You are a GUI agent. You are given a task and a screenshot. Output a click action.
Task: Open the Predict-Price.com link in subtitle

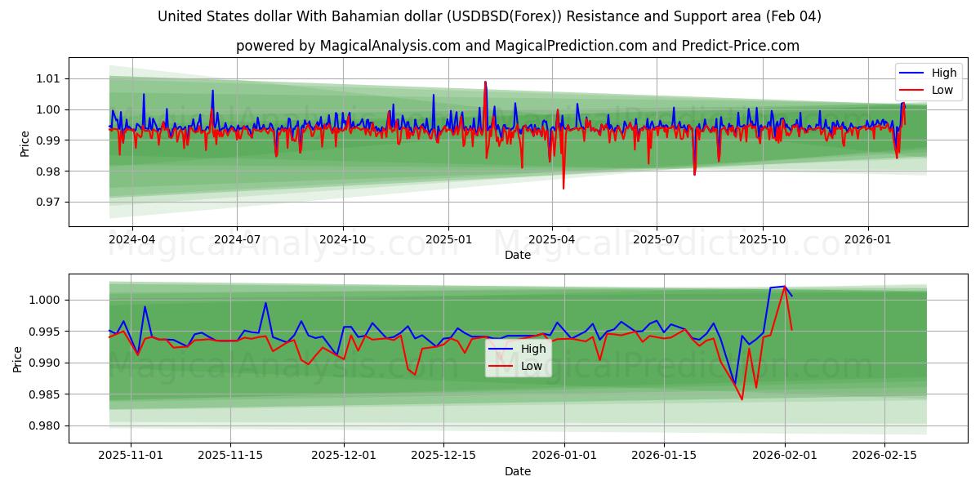(x=739, y=45)
